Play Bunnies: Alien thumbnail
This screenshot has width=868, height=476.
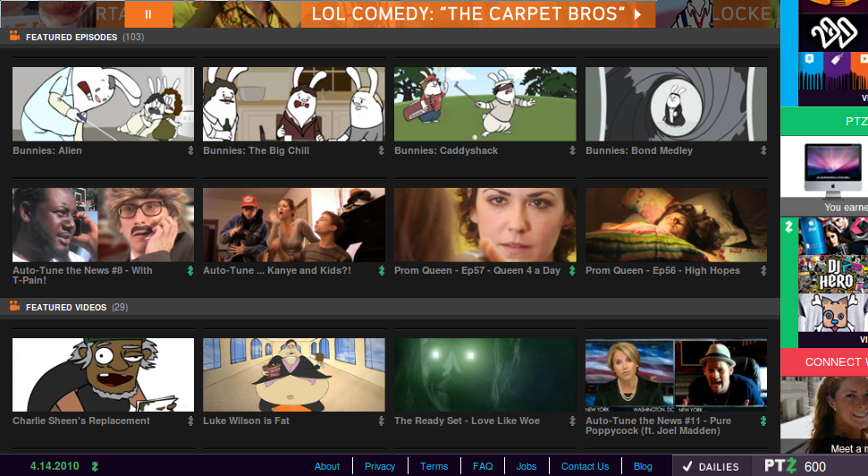pyautogui.click(x=103, y=104)
